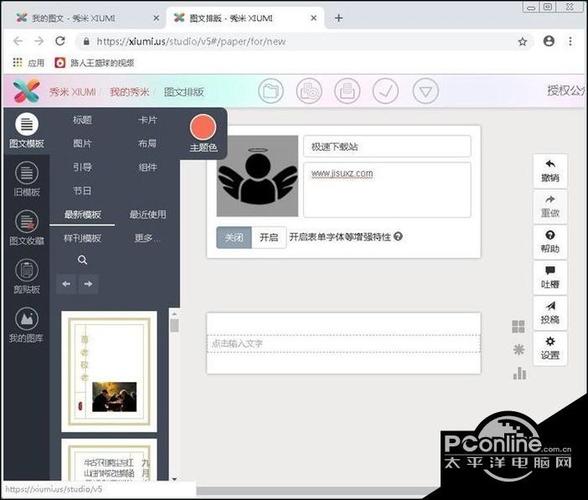Select the first template thumbnail with photo
588x500 pixels.
click(x=109, y=371)
